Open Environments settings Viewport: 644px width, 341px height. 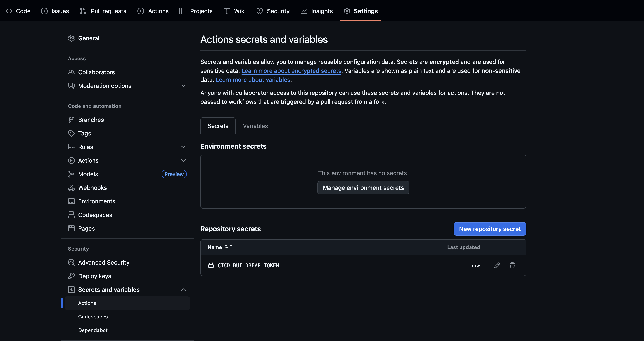tap(97, 201)
